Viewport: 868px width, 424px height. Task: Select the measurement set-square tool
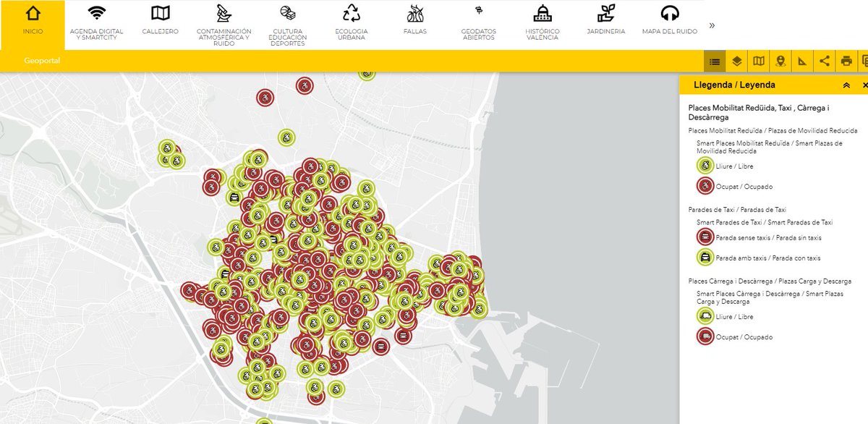click(802, 61)
